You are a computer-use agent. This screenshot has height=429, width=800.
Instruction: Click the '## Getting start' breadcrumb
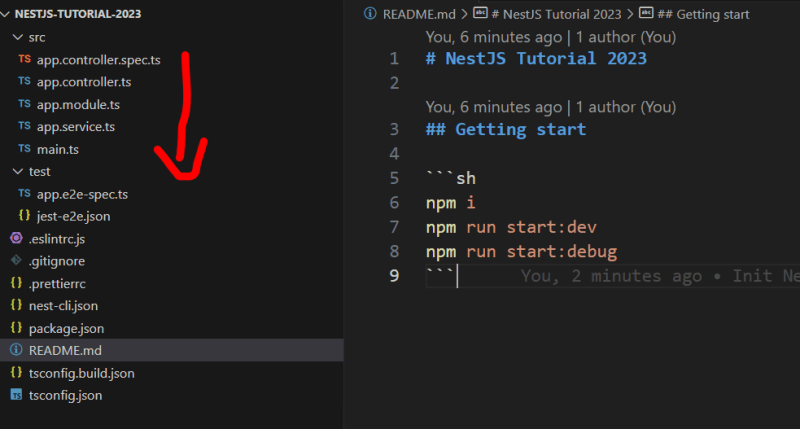click(x=703, y=14)
